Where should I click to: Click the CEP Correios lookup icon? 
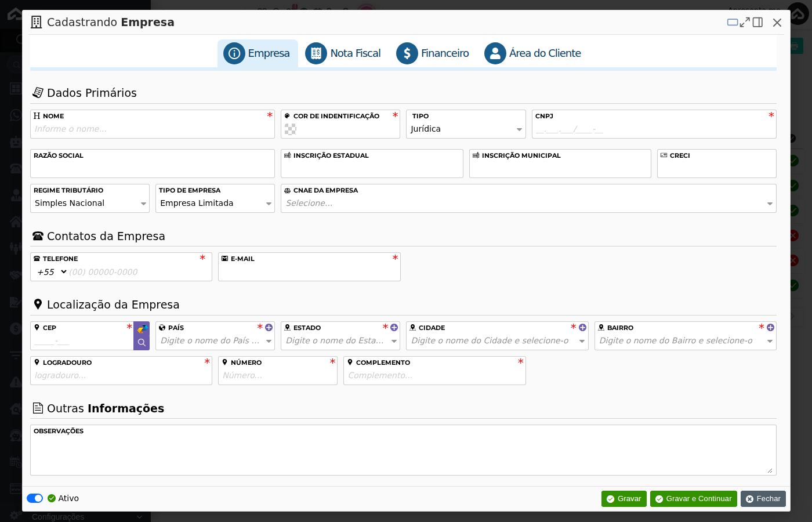pos(142,329)
